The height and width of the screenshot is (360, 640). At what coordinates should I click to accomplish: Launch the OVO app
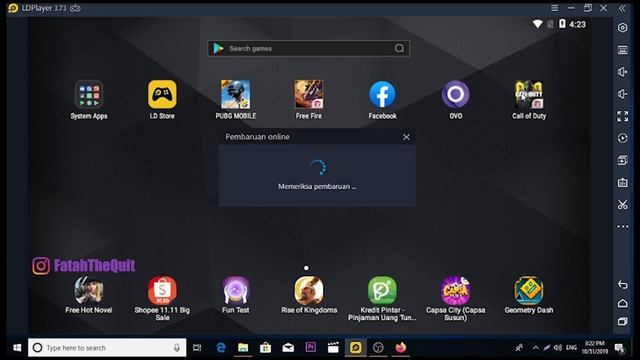456,95
